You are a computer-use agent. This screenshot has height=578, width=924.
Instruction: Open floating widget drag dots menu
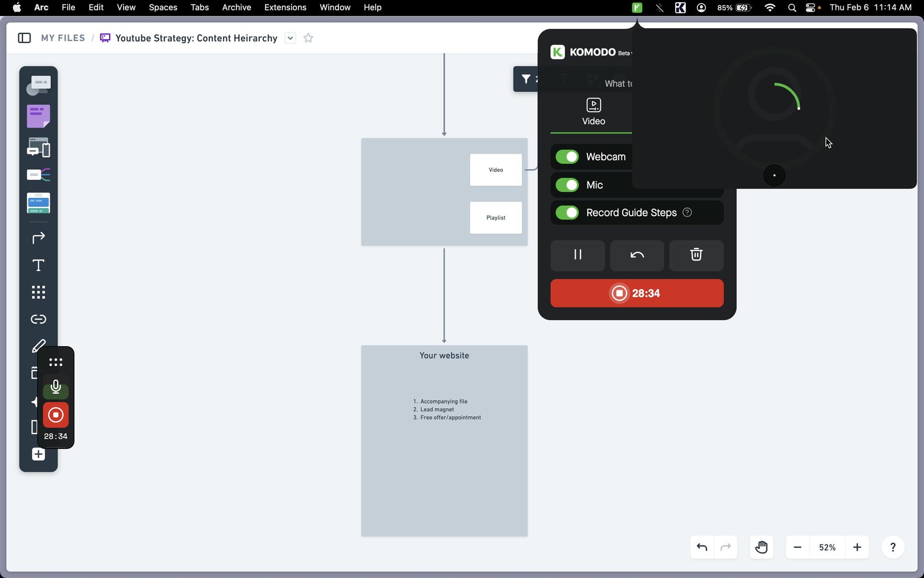55,362
